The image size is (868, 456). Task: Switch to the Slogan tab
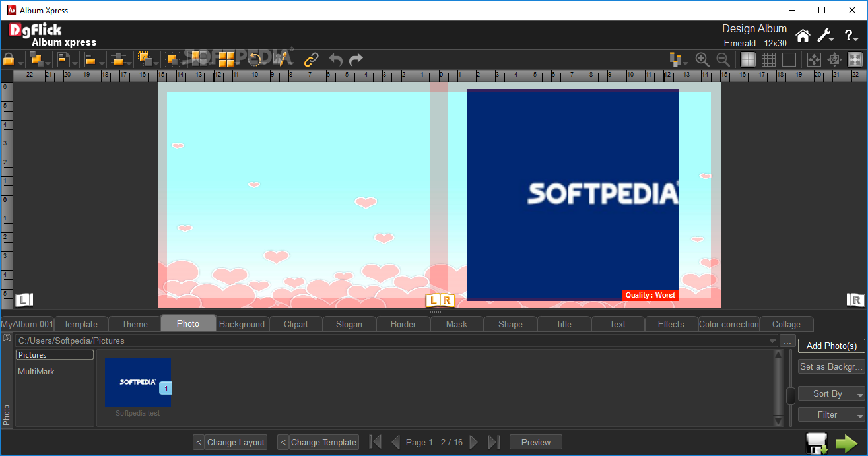point(349,324)
